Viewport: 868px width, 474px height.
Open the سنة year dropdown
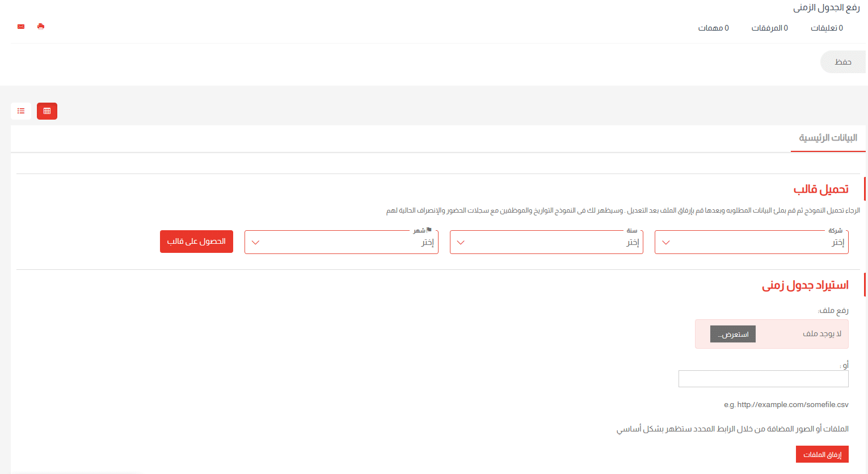(x=546, y=243)
